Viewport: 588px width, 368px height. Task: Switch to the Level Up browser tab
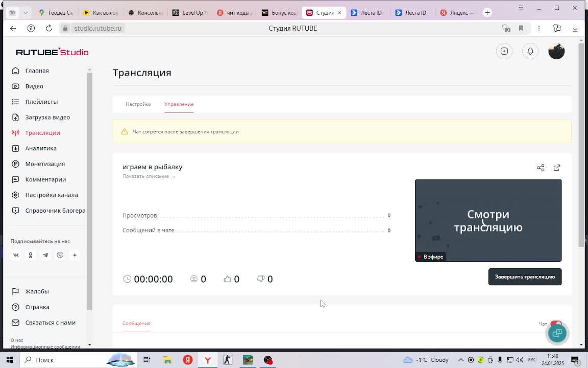pos(191,13)
